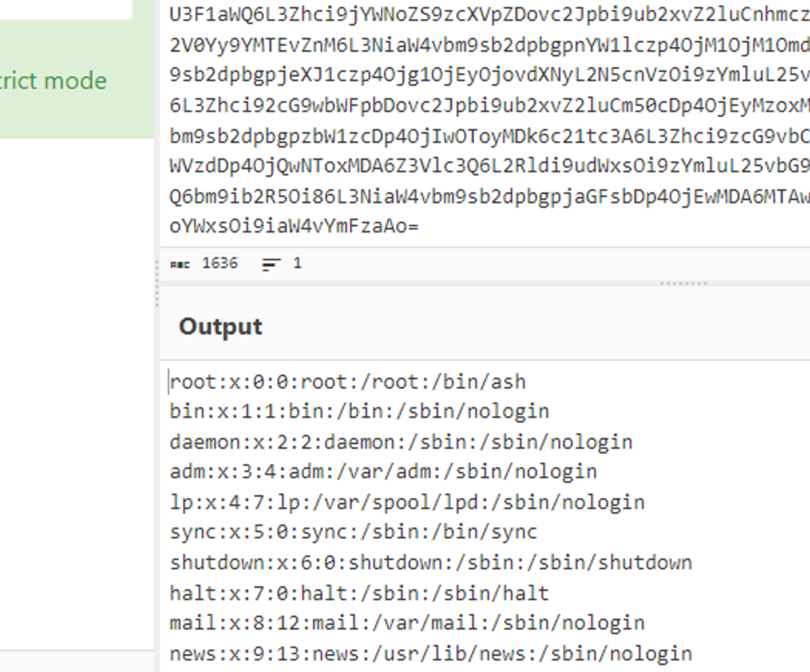810x672 pixels.
Task: Grab the horizontal input/output divider handle
Action: (683, 283)
